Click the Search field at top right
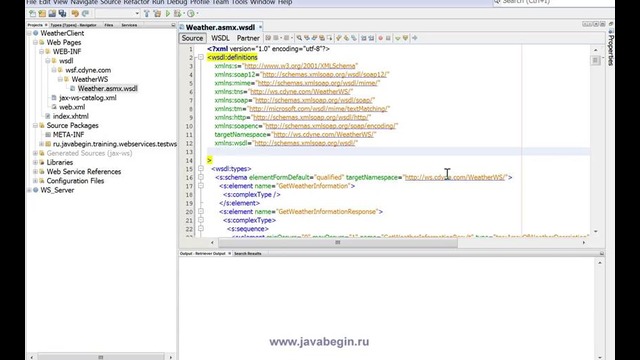640x360 pixels. pos(553,2)
